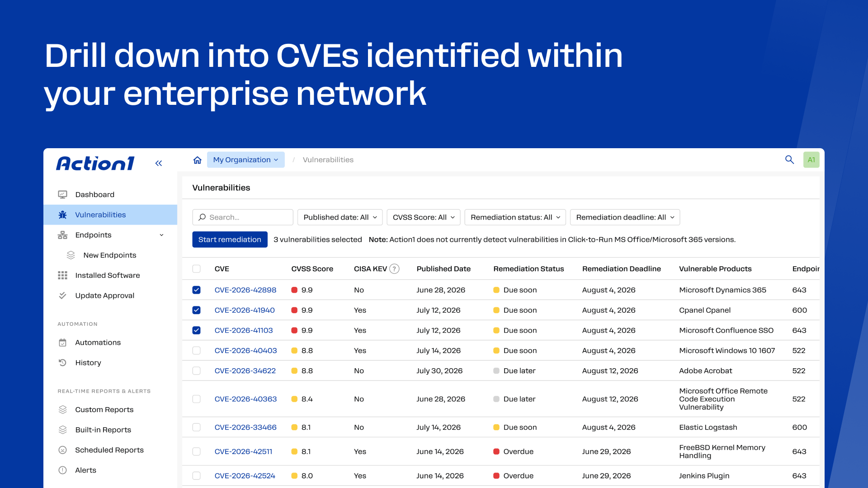Open Built-in Reports in sidebar

click(x=111, y=430)
